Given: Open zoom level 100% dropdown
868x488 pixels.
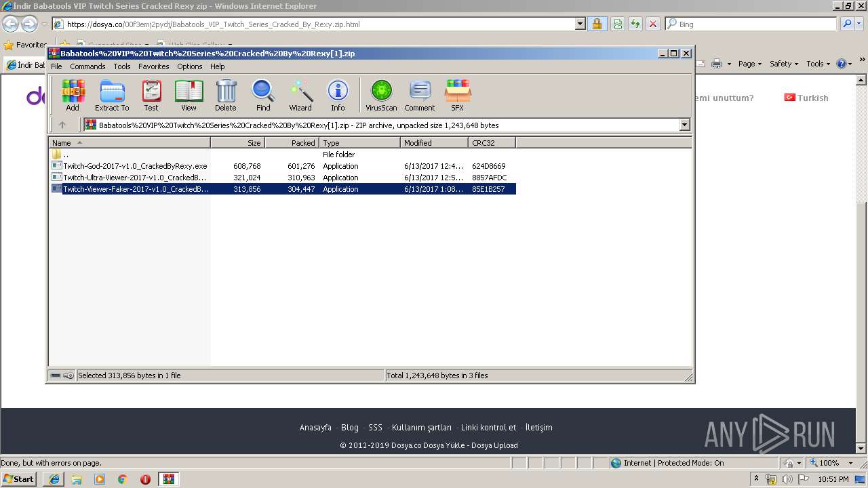Looking at the screenshot, I should tap(851, 463).
